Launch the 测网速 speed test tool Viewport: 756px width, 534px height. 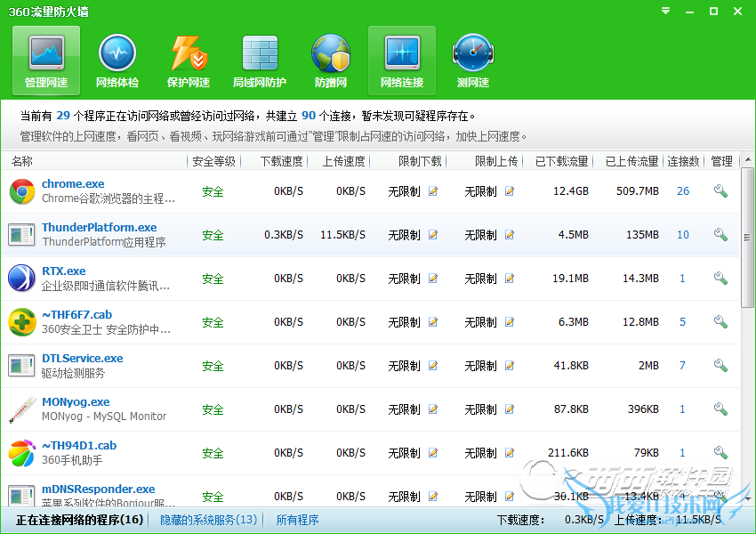pos(473,61)
